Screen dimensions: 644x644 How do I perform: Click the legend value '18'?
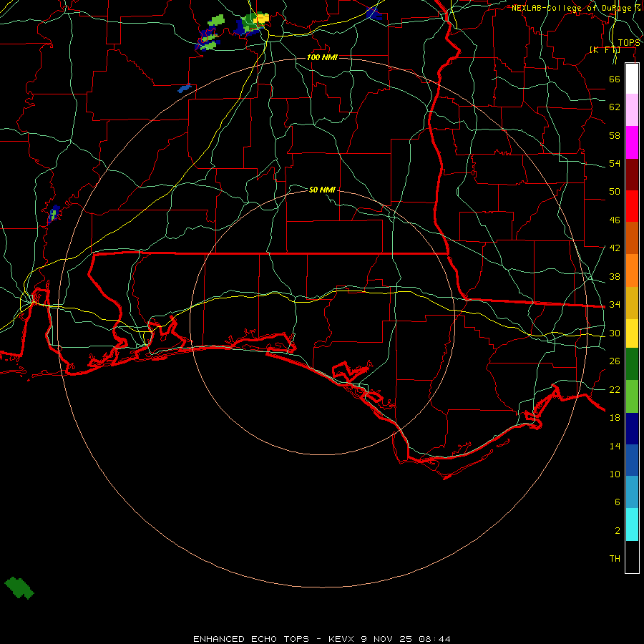615,417
